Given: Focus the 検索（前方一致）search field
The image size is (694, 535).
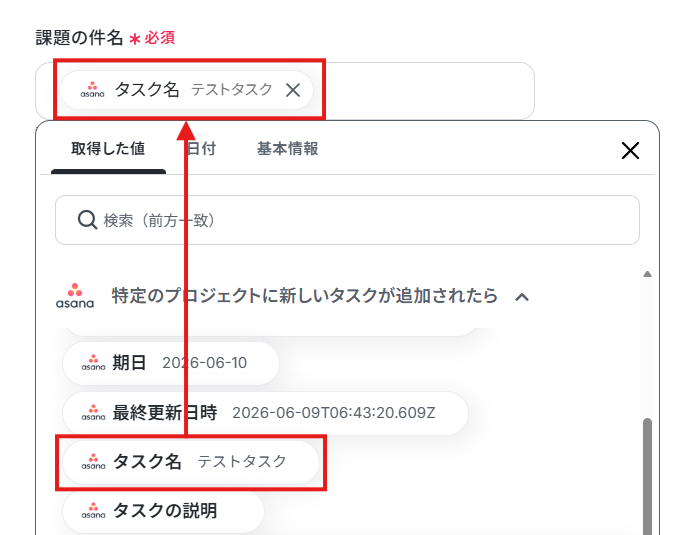Looking at the screenshot, I should pos(347,220).
